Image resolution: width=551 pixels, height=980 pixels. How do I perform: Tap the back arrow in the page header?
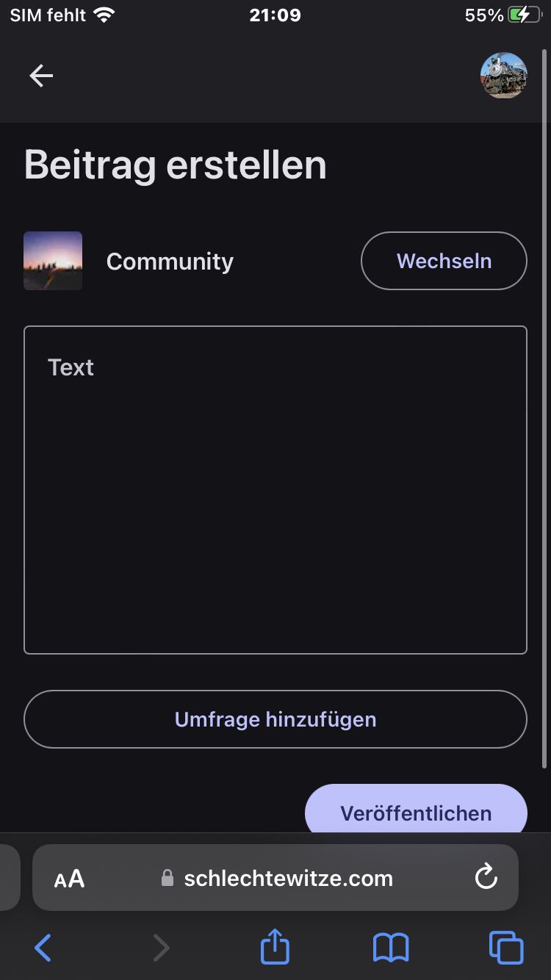41,76
